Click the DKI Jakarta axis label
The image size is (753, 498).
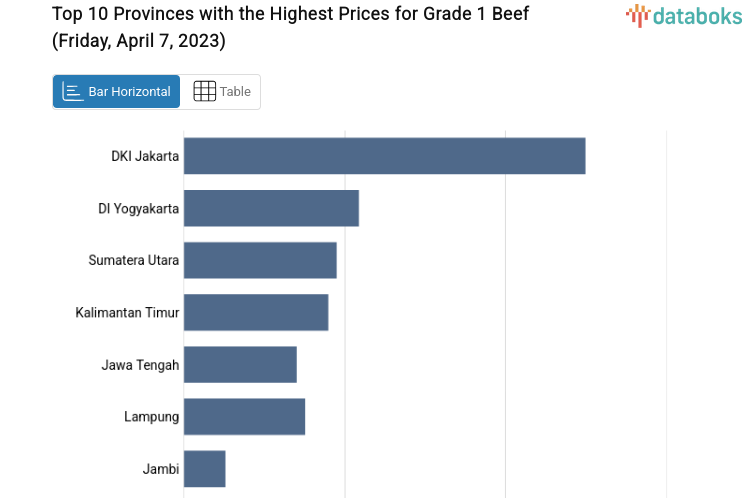[145, 156]
